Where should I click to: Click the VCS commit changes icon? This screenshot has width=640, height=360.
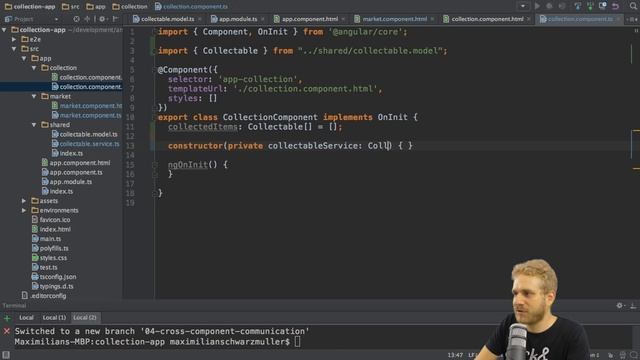coord(590,6)
